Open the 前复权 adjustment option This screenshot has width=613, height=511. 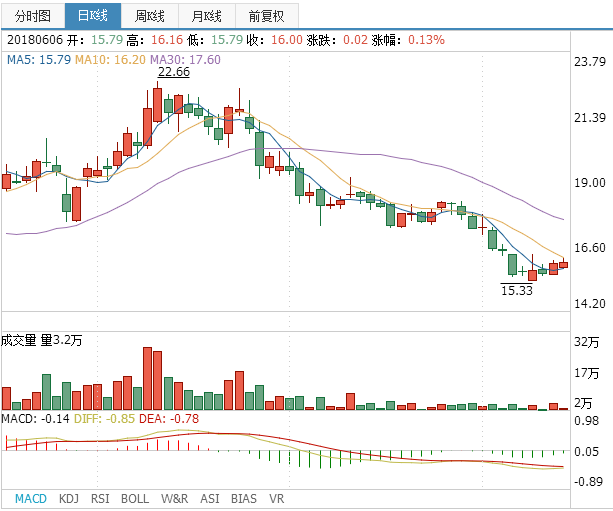point(266,16)
